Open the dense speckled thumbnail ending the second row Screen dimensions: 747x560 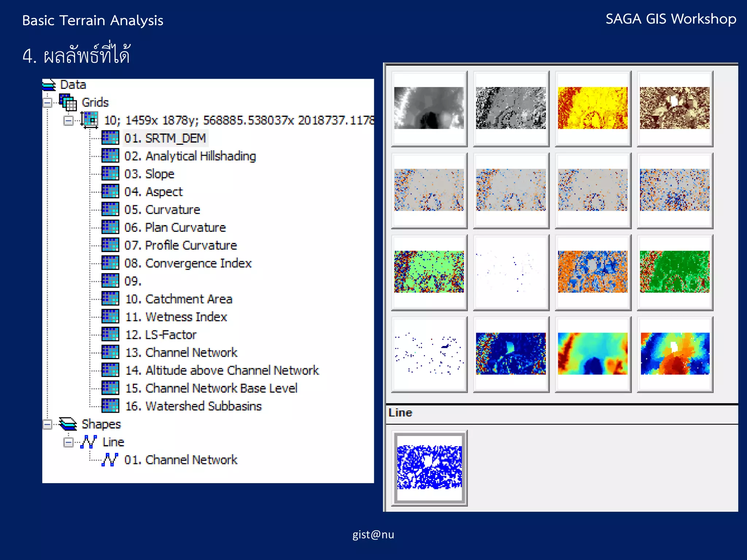tap(675, 191)
